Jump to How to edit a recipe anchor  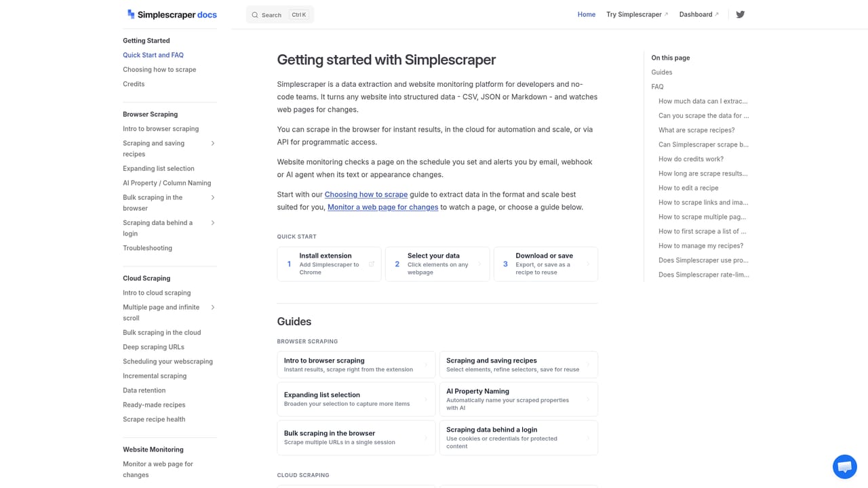[x=688, y=188]
